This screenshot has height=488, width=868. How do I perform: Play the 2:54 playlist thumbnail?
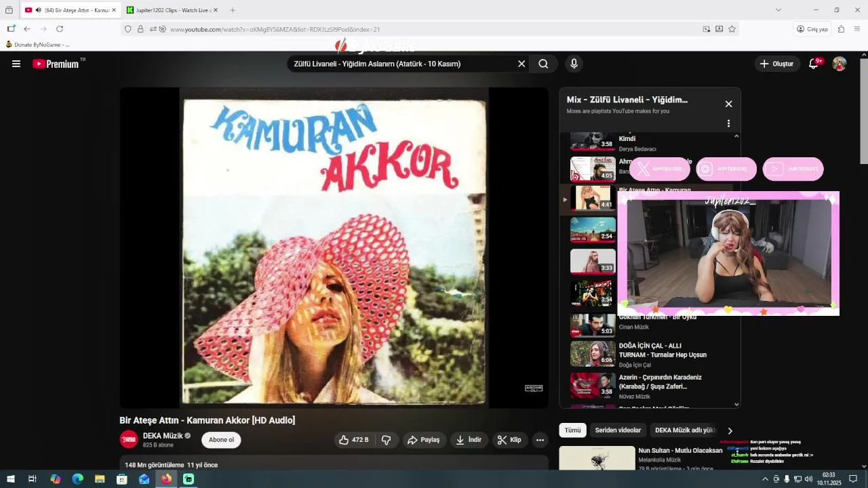(593, 230)
